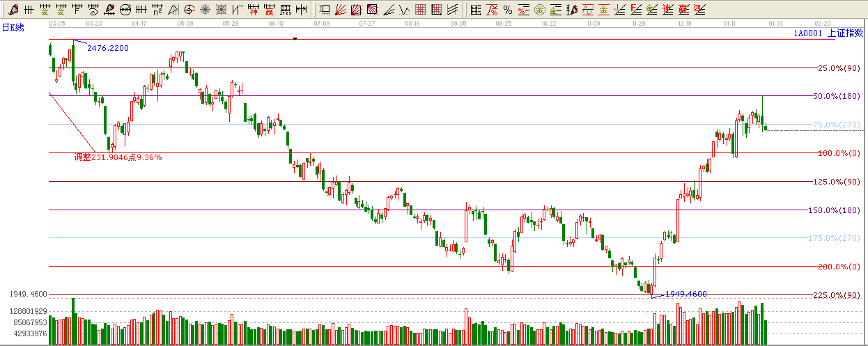
Task: Click the plain percent sign tool icon
Action: point(507,10)
